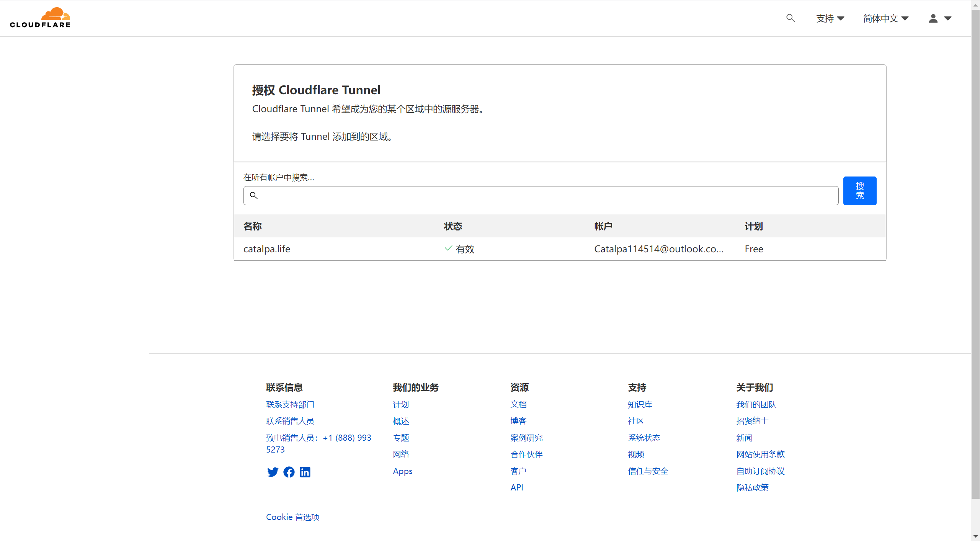Click the 名称 column header
Screen dimensions: 980x541
click(253, 226)
